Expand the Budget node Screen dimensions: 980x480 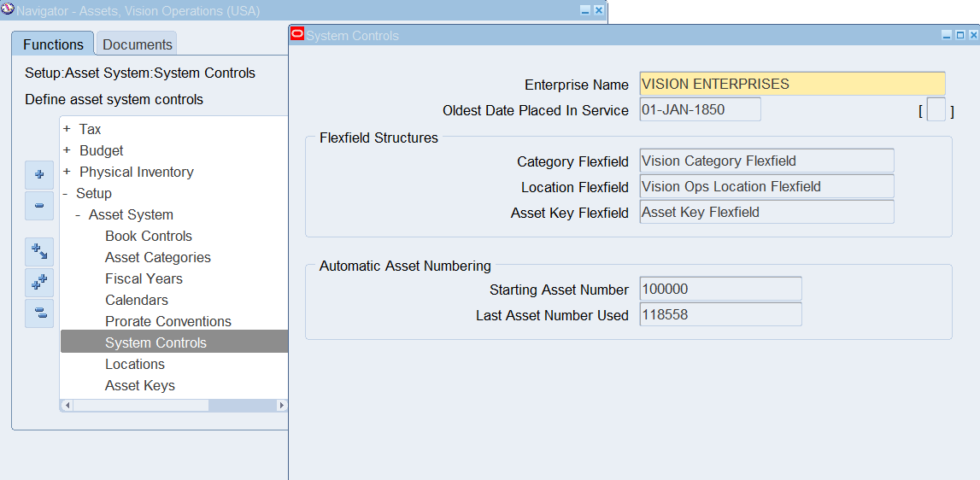67,150
